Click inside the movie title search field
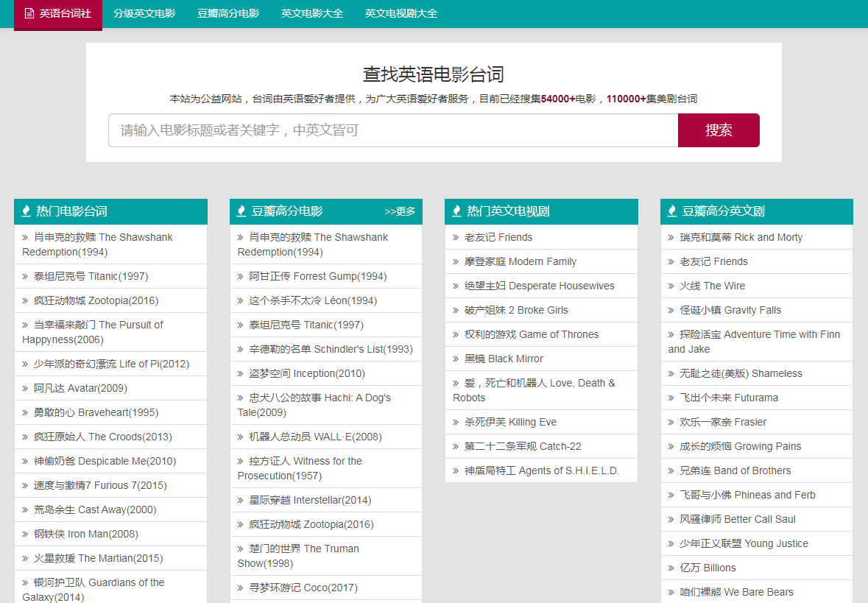The height and width of the screenshot is (603, 868). coord(390,130)
